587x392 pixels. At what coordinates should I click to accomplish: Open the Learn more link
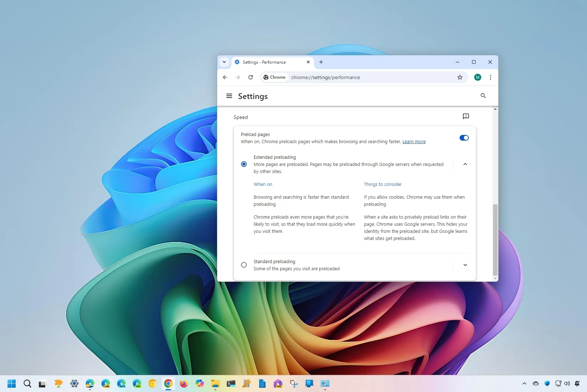414,142
